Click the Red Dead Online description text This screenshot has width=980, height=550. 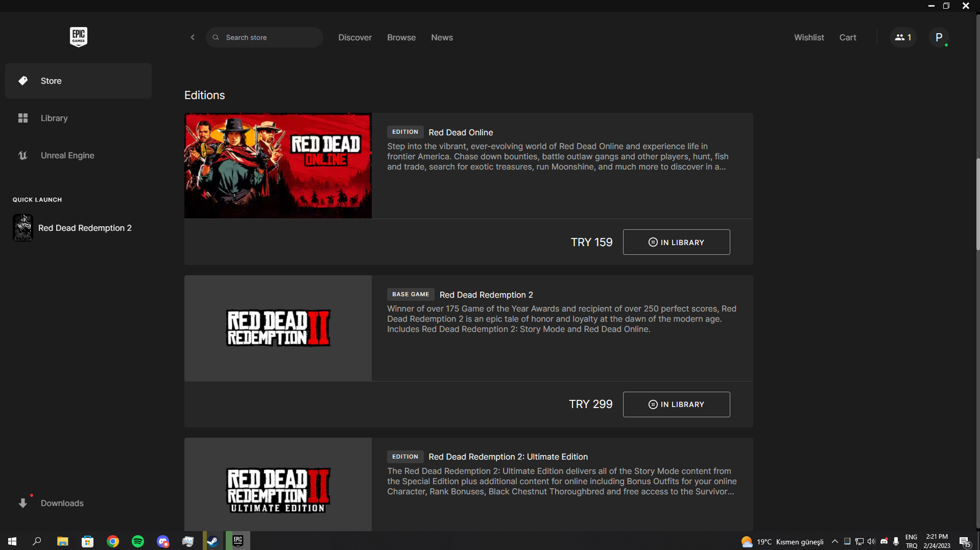pos(558,156)
